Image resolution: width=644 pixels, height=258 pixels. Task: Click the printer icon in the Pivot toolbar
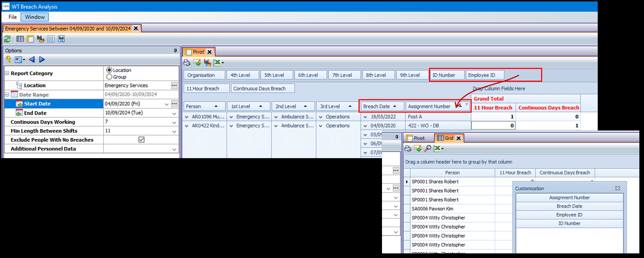[187, 63]
